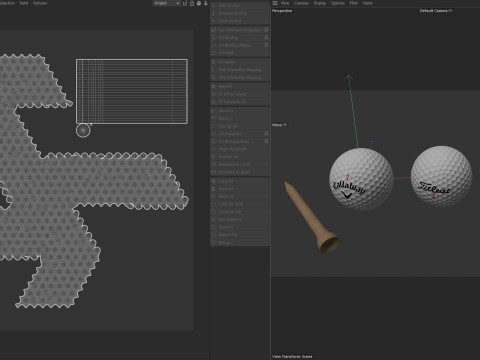Apply Mirror V
This screenshot has height=360, width=480.
pyautogui.click(x=240, y=118)
